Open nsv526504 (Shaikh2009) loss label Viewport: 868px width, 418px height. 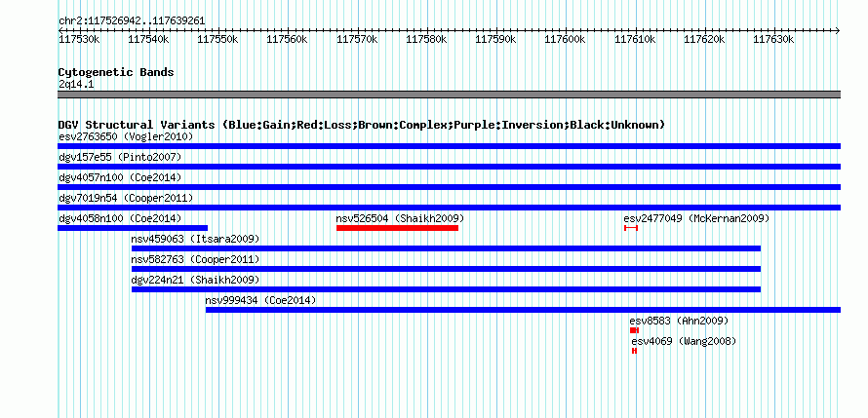click(x=400, y=218)
